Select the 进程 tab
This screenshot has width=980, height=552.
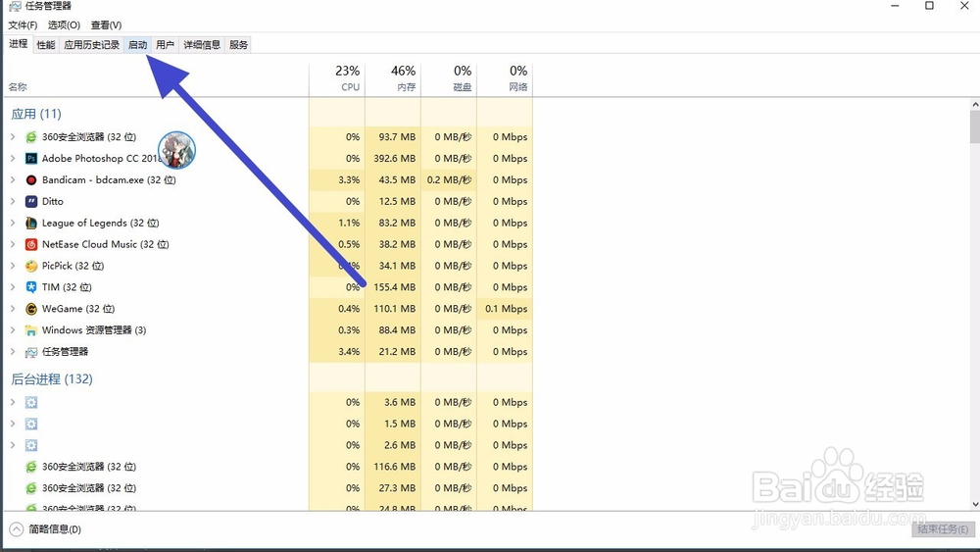point(18,44)
